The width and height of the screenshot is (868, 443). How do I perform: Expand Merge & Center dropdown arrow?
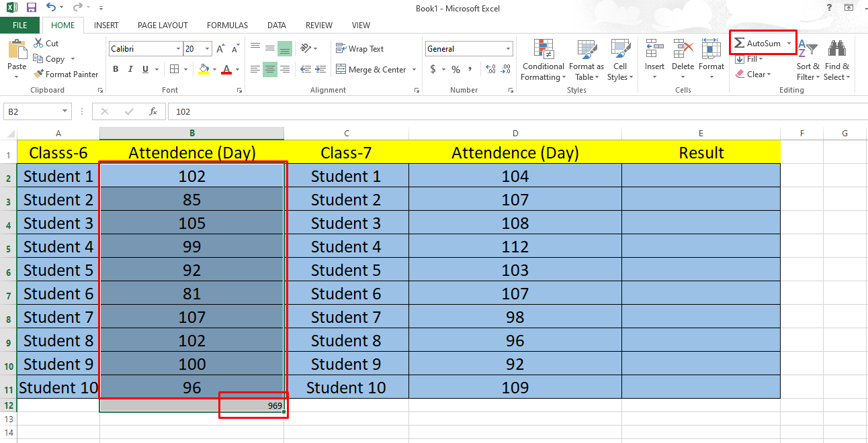click(414, 70)
